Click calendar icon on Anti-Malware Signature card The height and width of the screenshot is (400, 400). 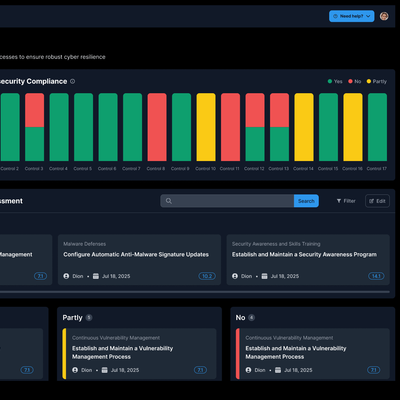[96, 276]
